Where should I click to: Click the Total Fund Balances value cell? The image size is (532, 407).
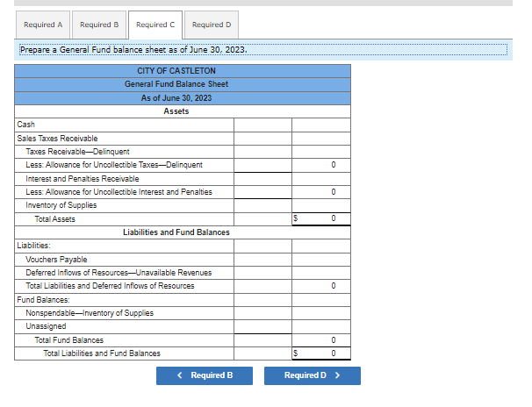pos(321,340)
